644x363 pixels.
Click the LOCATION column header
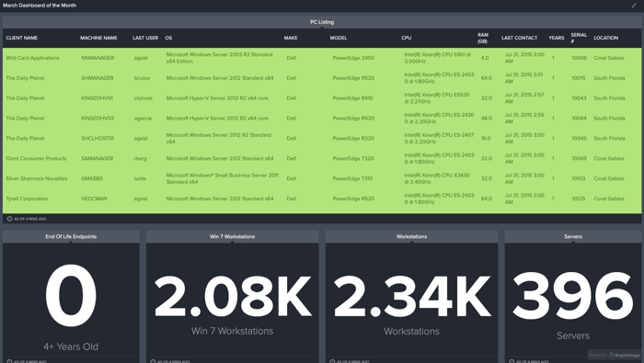tap(605, 38)
